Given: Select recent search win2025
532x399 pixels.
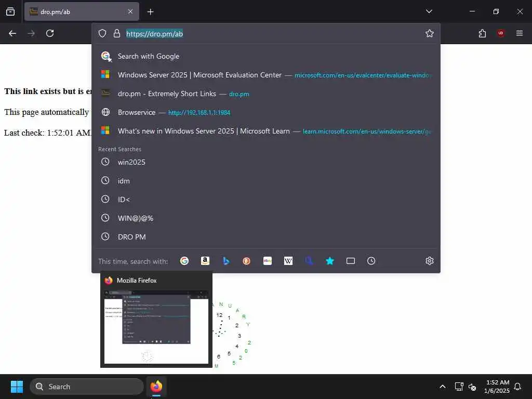Looking at the screenshot, I should coord(266,162).
